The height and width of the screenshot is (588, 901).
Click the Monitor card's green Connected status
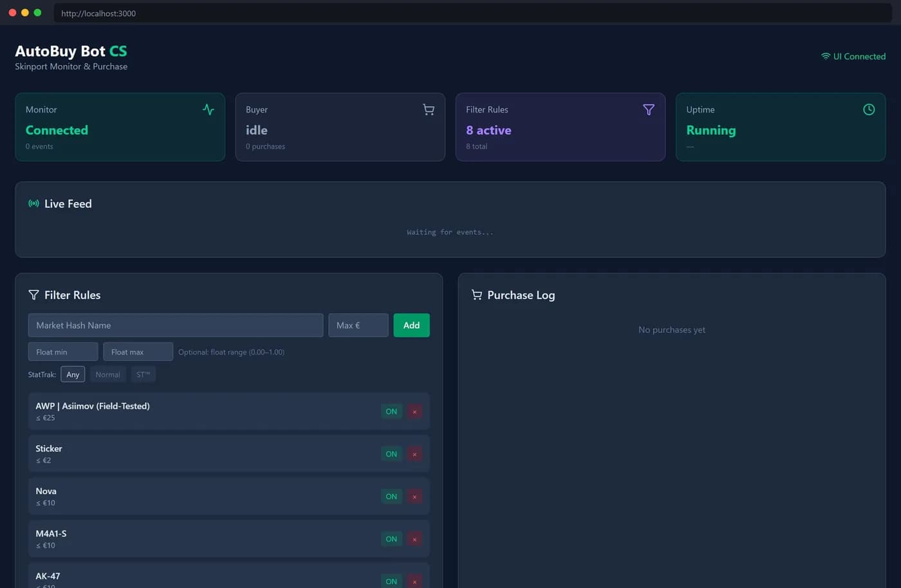click(57, 130)
